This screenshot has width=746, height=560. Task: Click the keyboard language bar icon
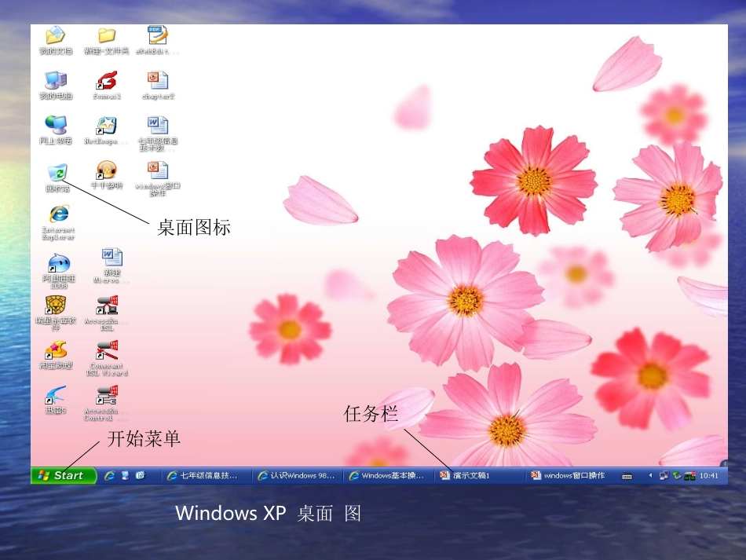pos(627,476)
